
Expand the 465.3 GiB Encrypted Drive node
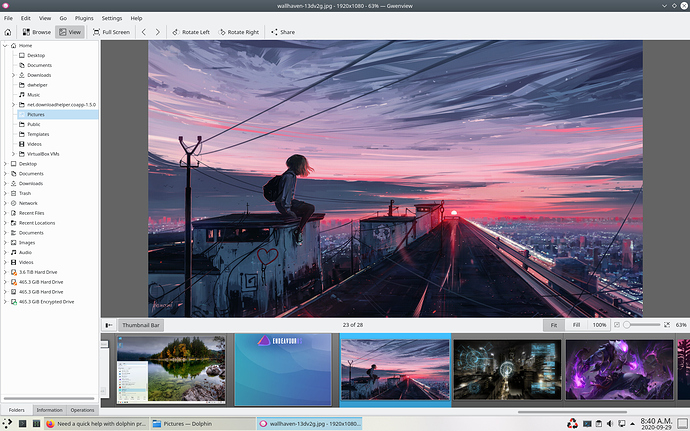pos(5,302)
